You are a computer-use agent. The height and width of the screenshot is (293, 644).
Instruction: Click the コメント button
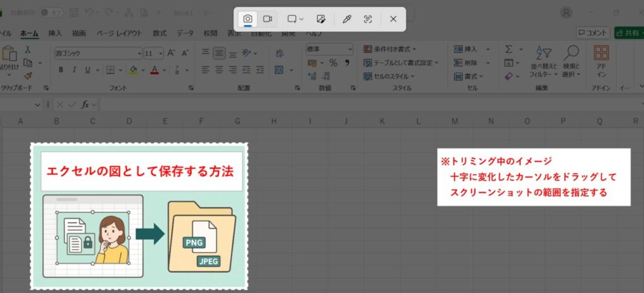592,33
